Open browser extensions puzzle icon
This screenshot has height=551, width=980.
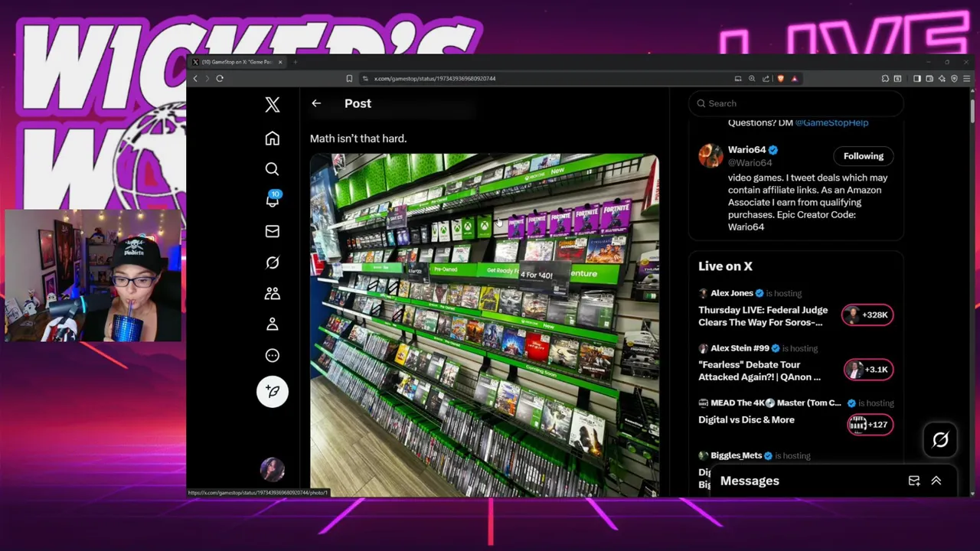pos(885,78)
